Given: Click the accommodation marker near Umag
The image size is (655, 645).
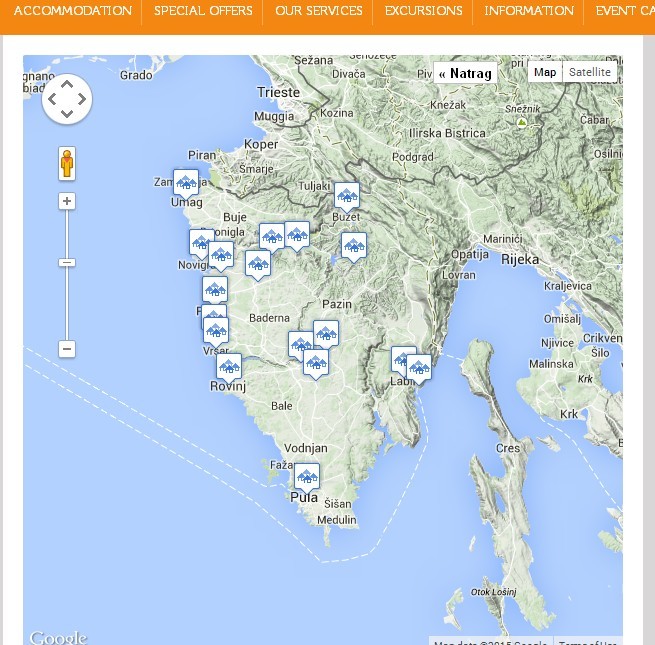Looking at the screenshot, I should pos(185,183).
